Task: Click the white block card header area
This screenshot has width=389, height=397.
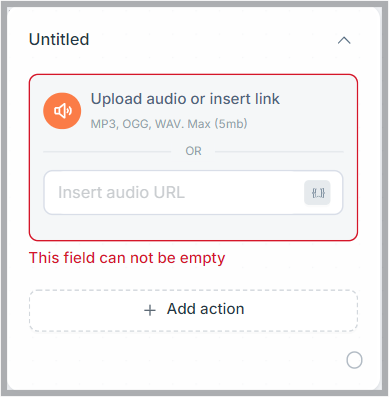Action: 193,39
